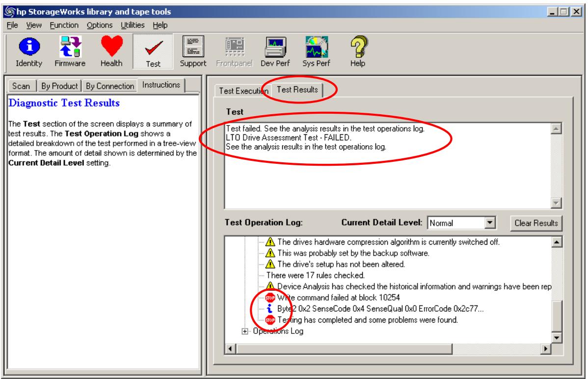The height and width of the screenshot is (379, 588).
Task: Open the Help menu in menu bar
Action: pyautogui.click(x=160, y=25)
